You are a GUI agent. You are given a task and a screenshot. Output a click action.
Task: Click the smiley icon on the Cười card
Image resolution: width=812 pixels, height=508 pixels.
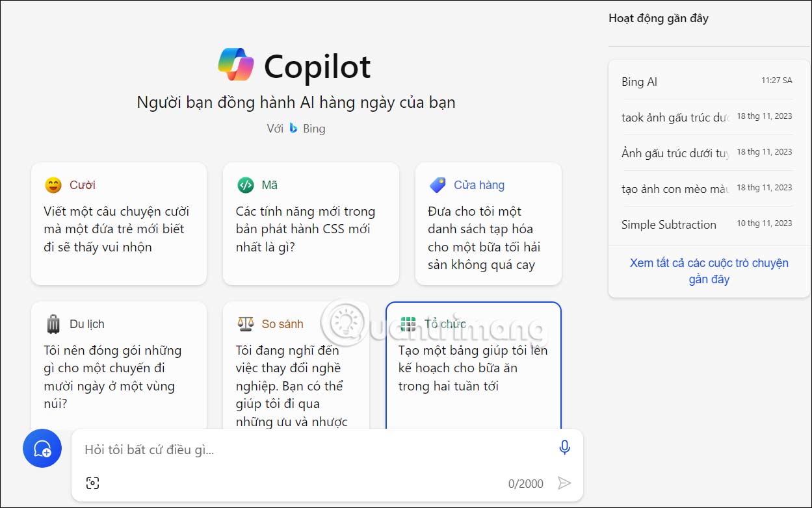click(55, 184)
